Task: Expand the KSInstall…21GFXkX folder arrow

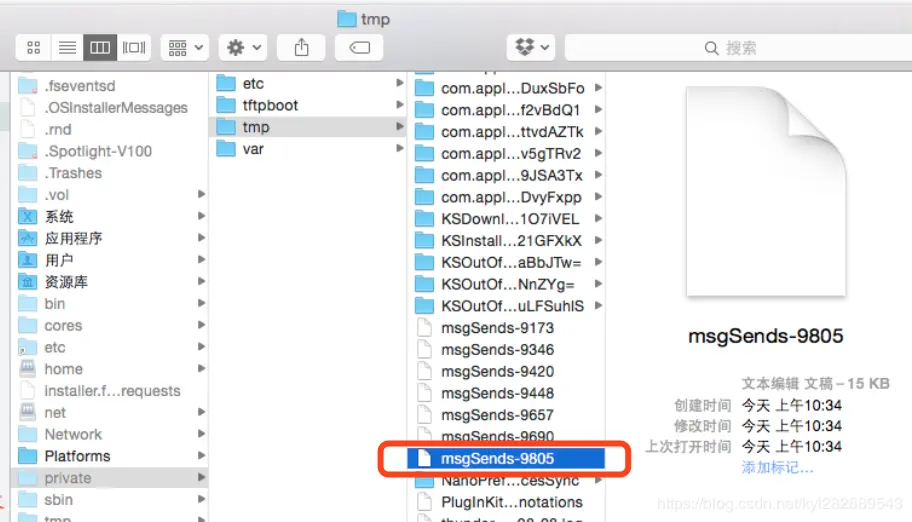Action: point(598,240)
